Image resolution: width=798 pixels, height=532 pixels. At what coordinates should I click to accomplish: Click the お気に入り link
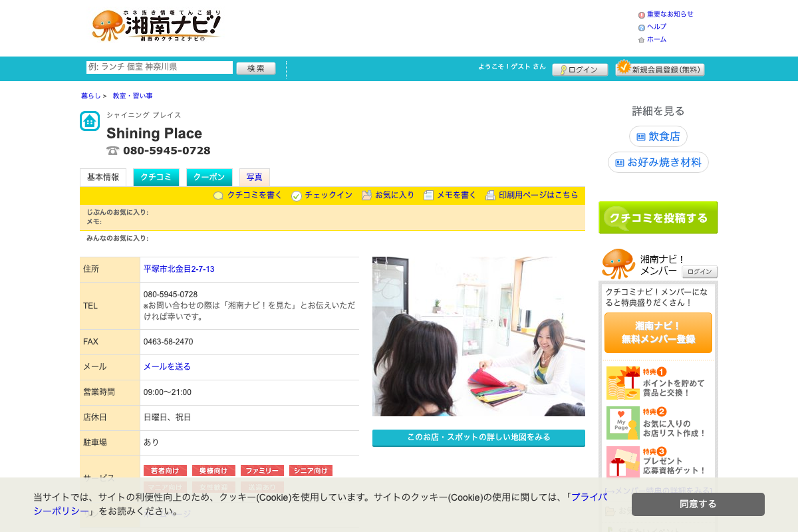click(394, 196)
